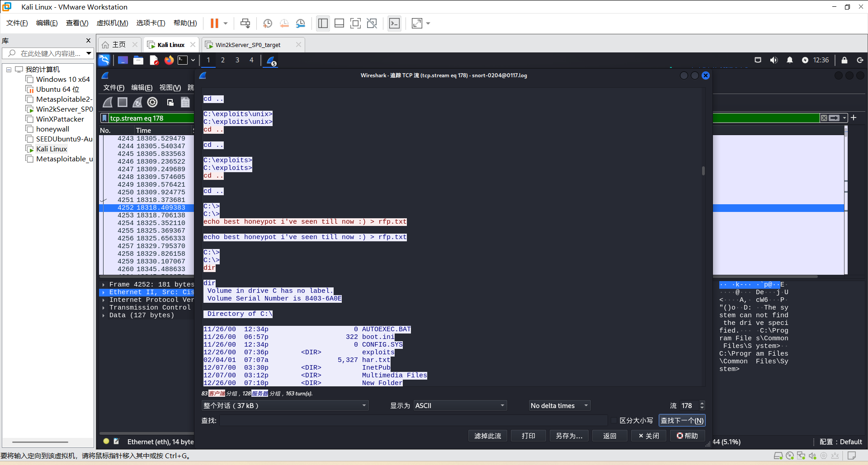Open the No delta times dropdown
Screen dimensions: 868x465
pos(560,405)
